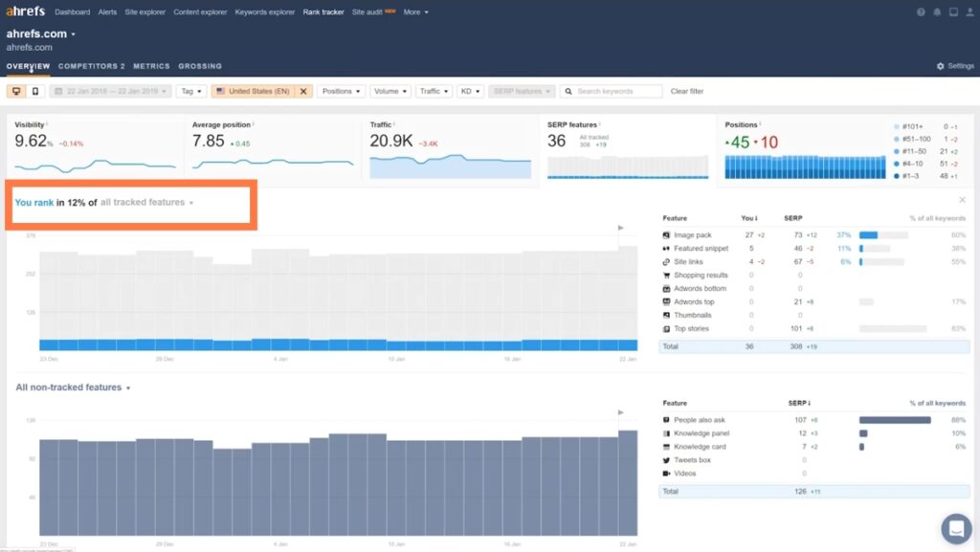Open the Positions filter dropdown

(x=342, y=91)
